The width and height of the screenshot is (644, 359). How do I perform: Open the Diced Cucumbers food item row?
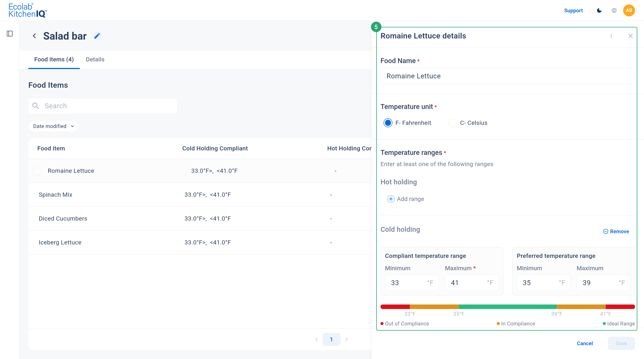point(200,219)
